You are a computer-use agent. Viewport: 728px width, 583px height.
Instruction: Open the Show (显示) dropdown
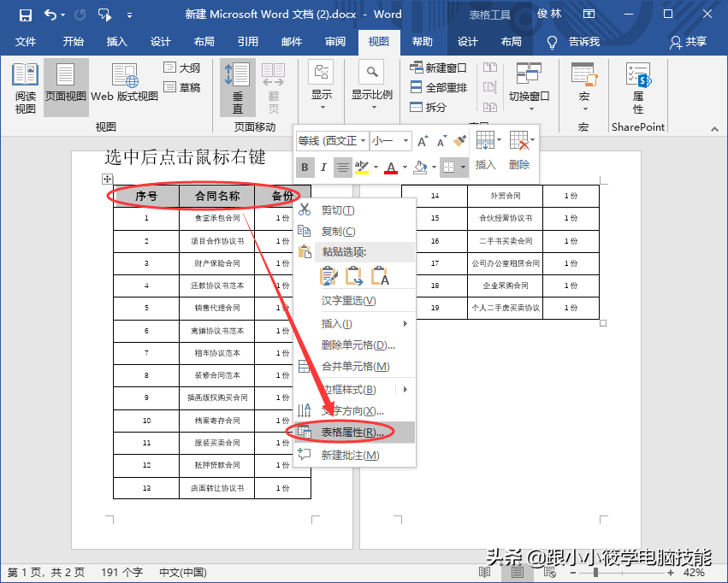pyautogui.click(x=322, y=85)
